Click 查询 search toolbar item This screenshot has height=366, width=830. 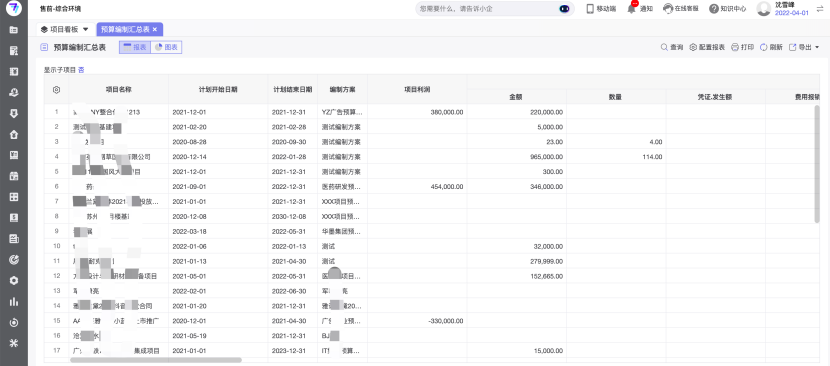672,47
